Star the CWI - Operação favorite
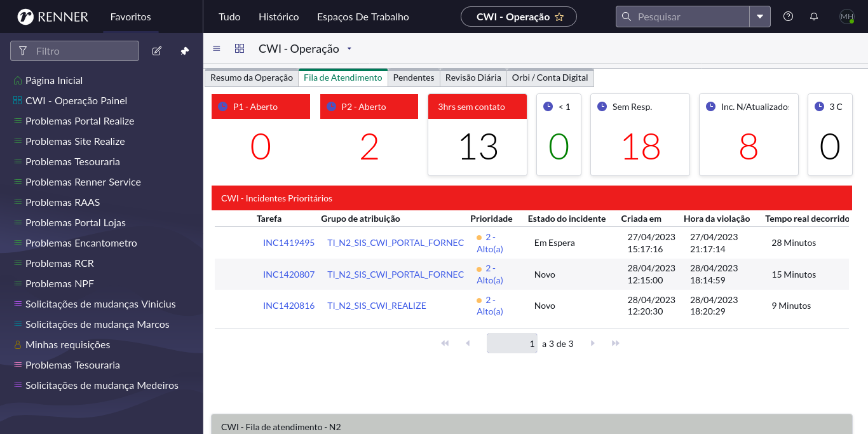Screen dimensions: 868x434 click(x=559, y=17)
